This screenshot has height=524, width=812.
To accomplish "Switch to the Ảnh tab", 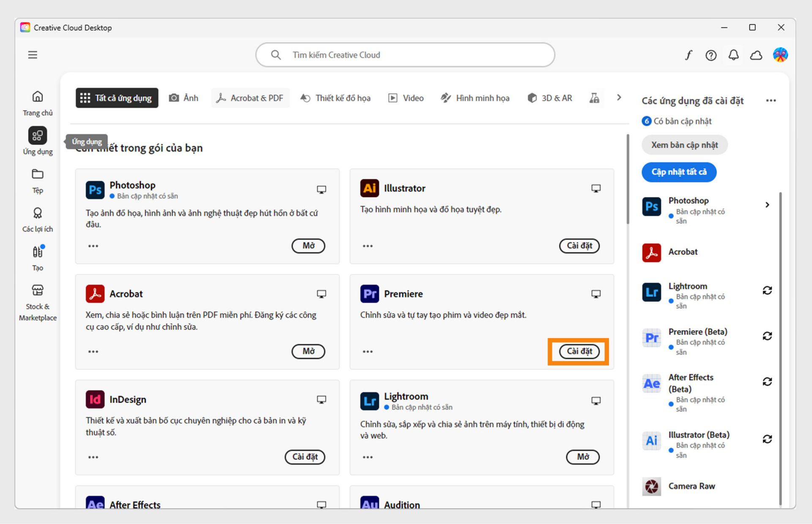I will [x=184, y=98].
